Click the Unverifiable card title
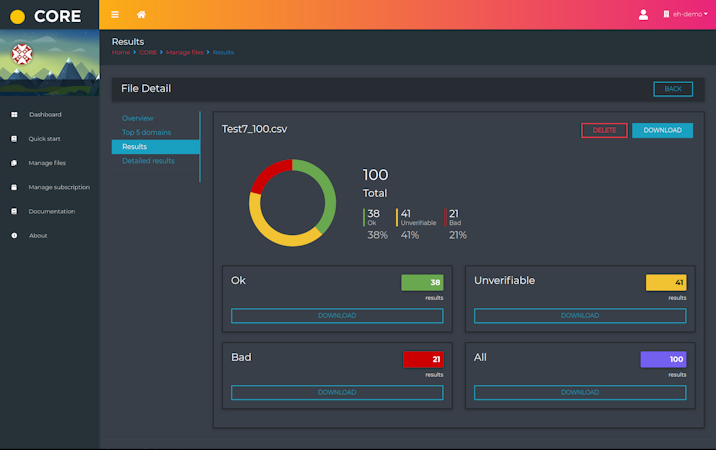716x450 pixels. tap(504, 281)
